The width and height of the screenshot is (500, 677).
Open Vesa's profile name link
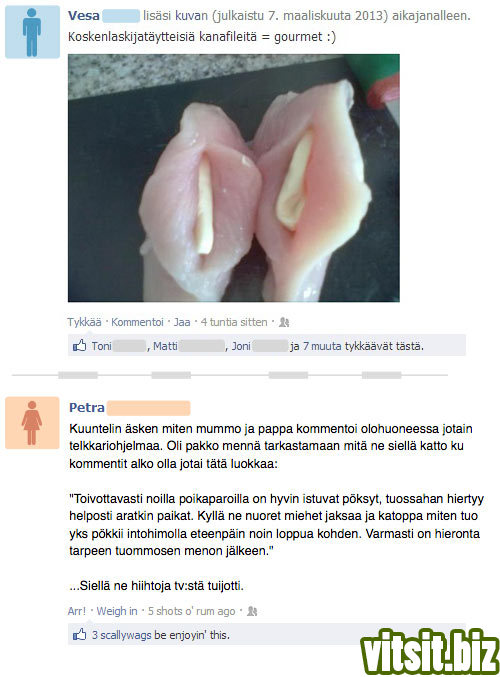point(84,16)
